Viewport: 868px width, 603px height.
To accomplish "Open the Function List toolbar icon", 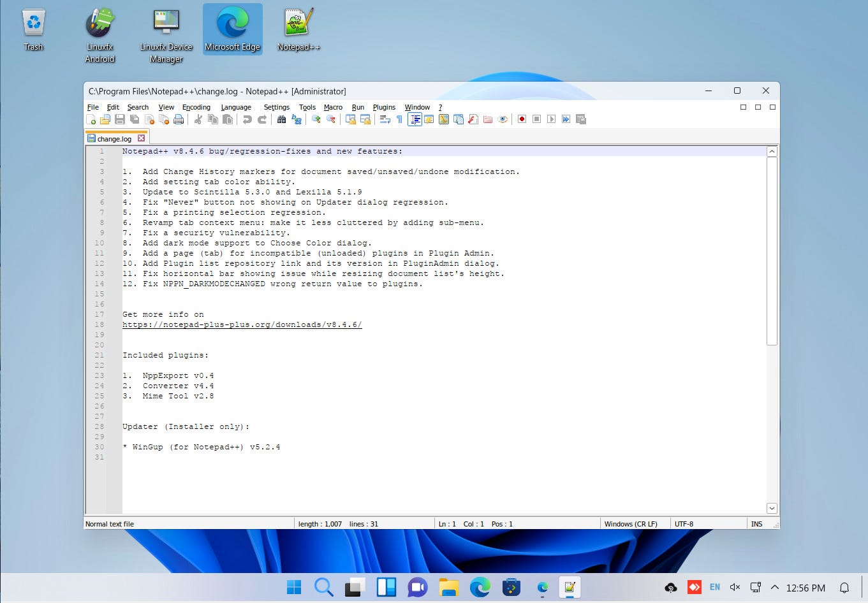I will pos(473,119).
